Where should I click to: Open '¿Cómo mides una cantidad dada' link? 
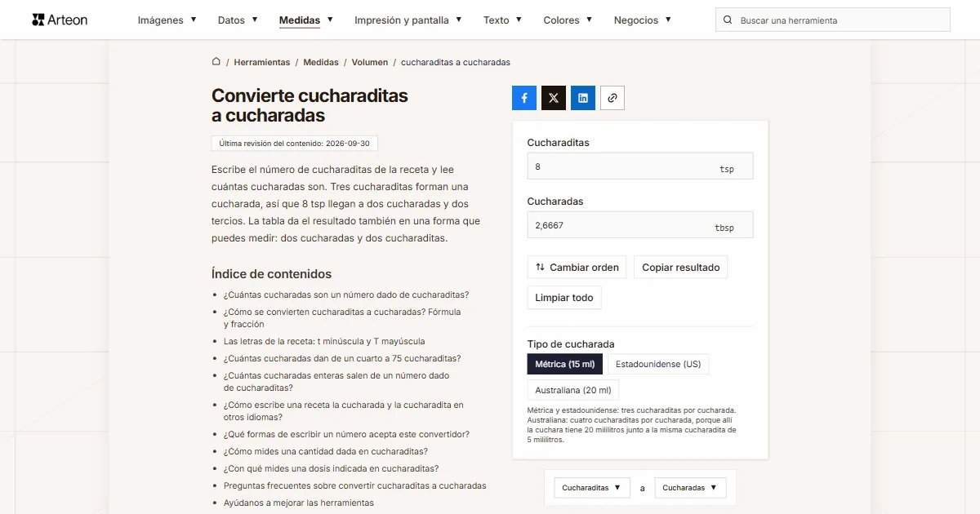pyautogui.click(x=326, y=451)
